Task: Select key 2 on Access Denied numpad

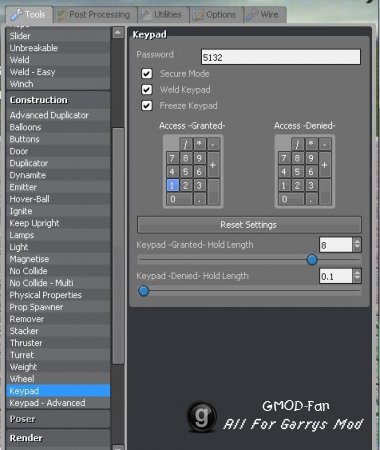Action: tap(297, 185)
